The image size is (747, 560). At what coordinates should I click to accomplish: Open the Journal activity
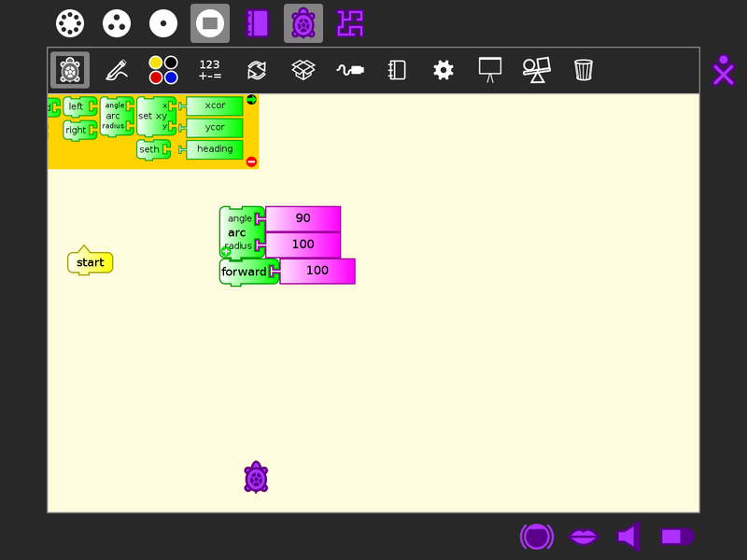pos(257,23)
